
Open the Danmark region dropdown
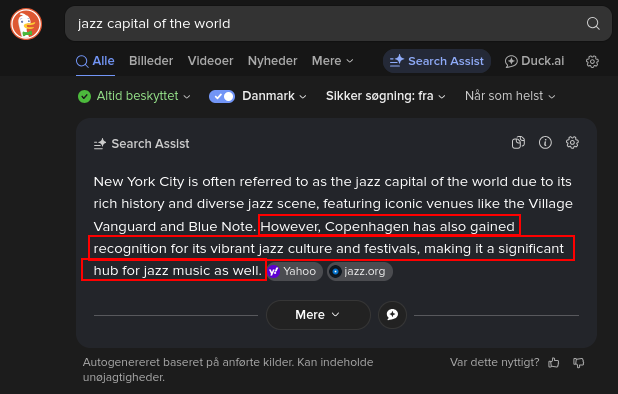point(274,96)
